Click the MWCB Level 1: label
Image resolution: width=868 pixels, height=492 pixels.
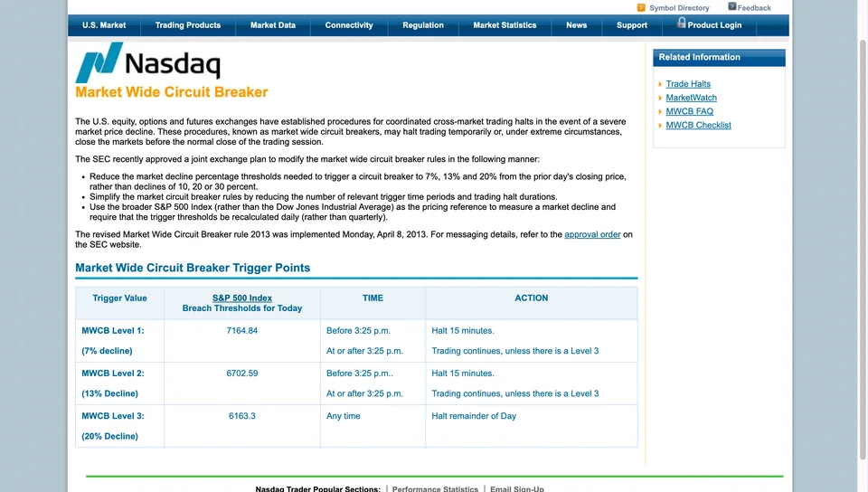tap(113, 331)
